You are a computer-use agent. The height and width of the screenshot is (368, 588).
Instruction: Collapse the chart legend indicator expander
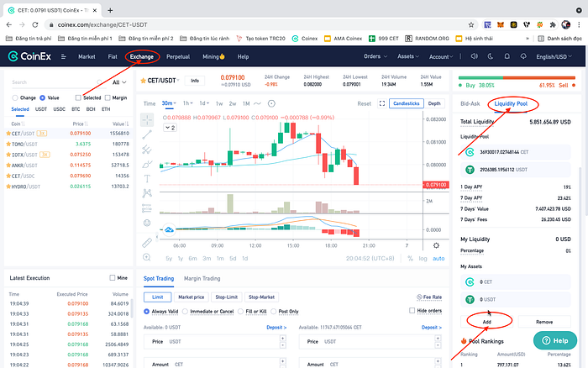coord(171,128)
